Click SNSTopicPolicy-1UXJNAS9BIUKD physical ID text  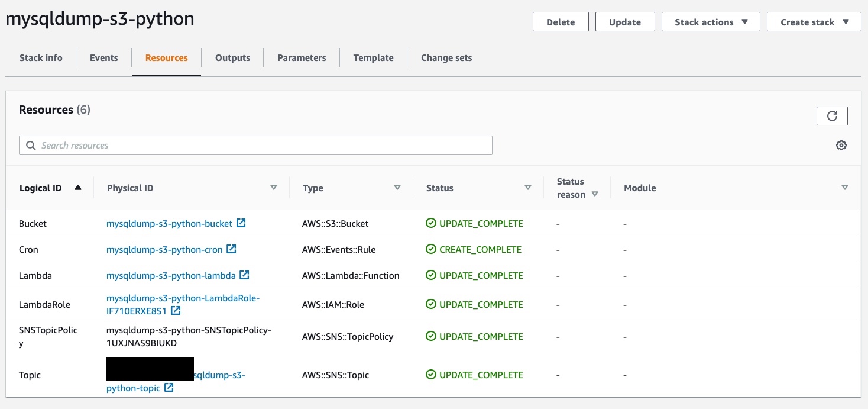point(189,336)
